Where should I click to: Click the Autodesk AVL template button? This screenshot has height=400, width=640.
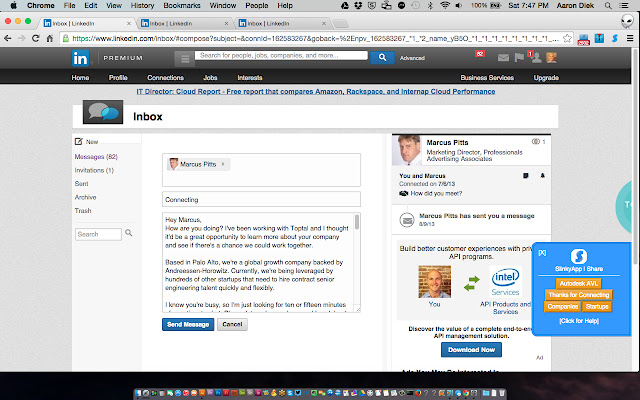tap(578, 283)
